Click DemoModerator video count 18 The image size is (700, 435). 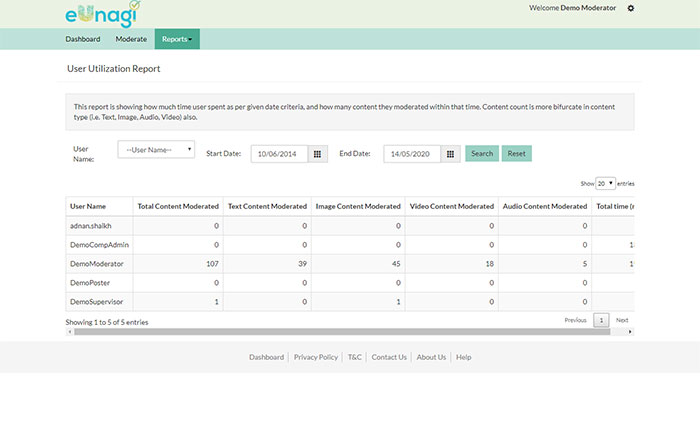pyautogui.click(x=489, y=264)
